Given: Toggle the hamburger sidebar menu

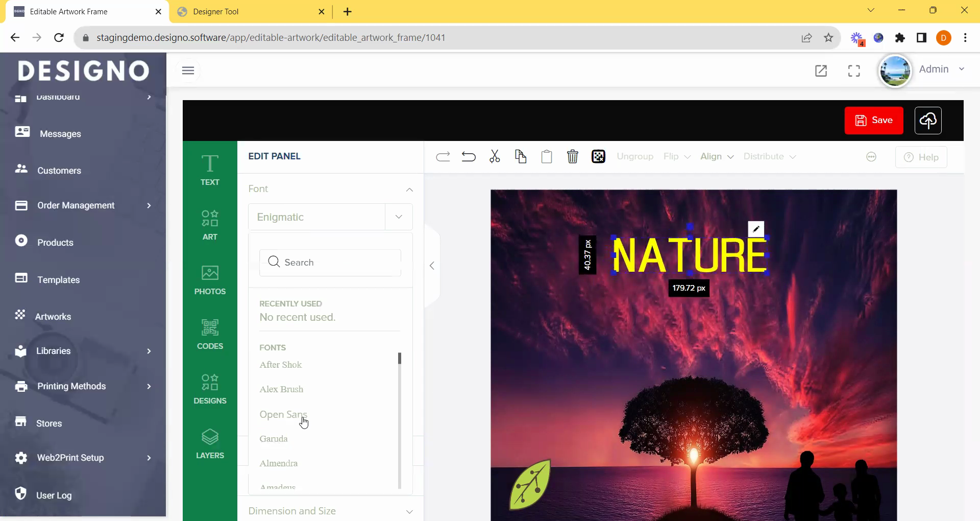Looking at the screenshot, I should 188,70.
